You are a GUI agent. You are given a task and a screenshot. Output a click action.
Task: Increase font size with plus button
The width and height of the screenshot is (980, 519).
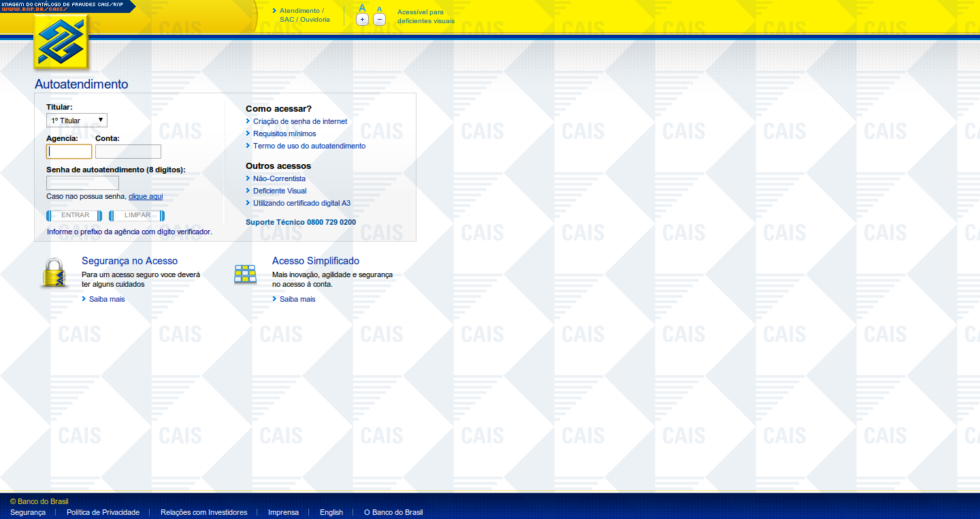pos(362,20)
